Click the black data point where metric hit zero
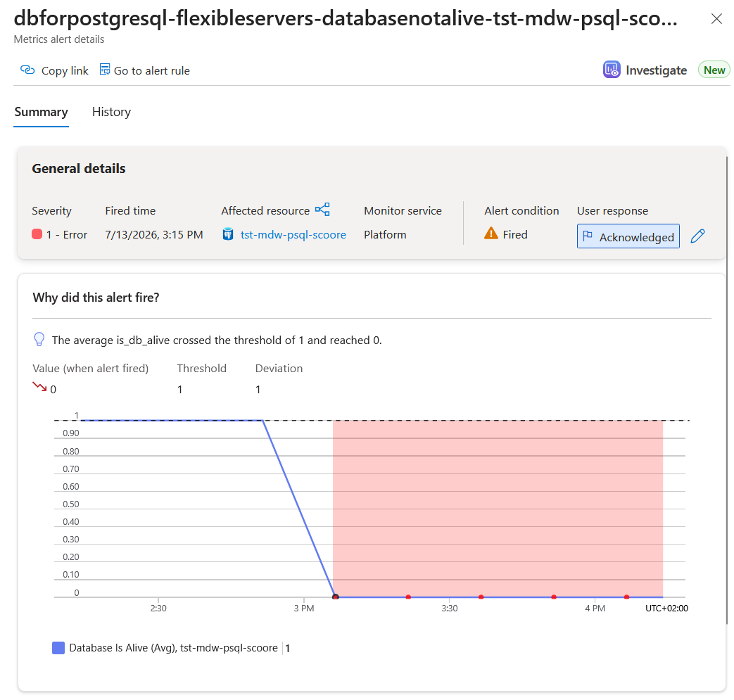The image size is (734, 700). (x=335, y=597)
